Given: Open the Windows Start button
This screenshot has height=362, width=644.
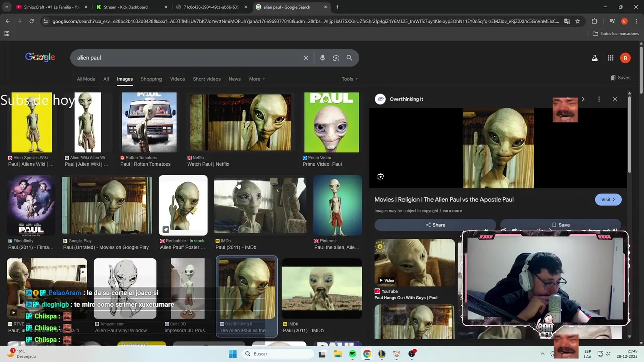Looking at the screenshot, I should [233, 354].
